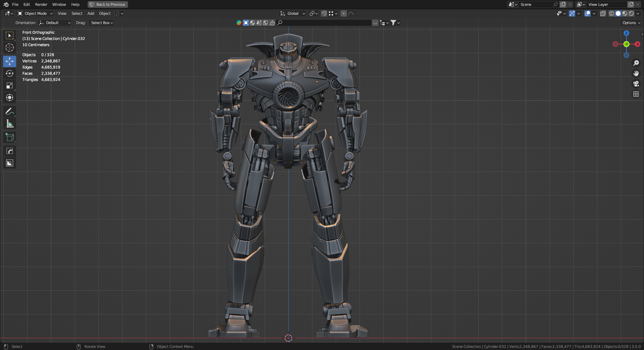Pin the scene with the pin icon

click(555, 4)
